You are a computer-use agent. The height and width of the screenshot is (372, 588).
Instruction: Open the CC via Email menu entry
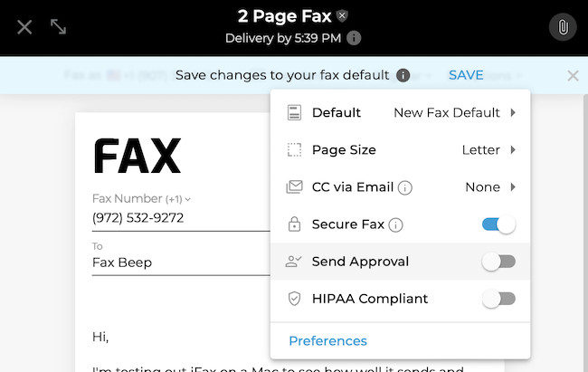pyautogui.click(x=400, y=187)
